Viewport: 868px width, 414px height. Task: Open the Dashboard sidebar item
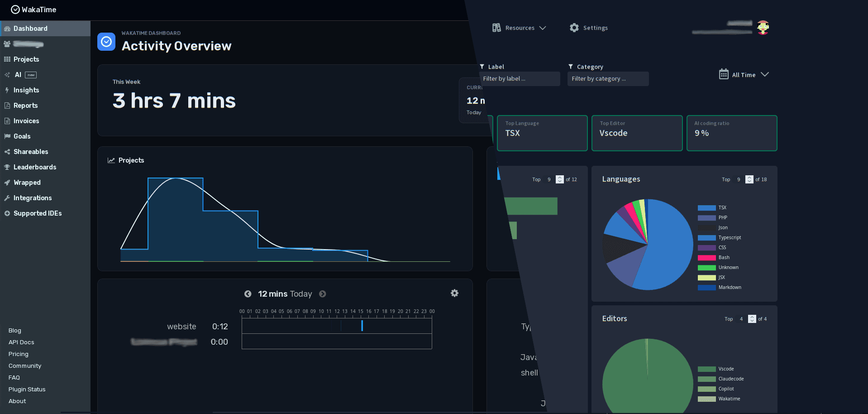tap(45, 29)
